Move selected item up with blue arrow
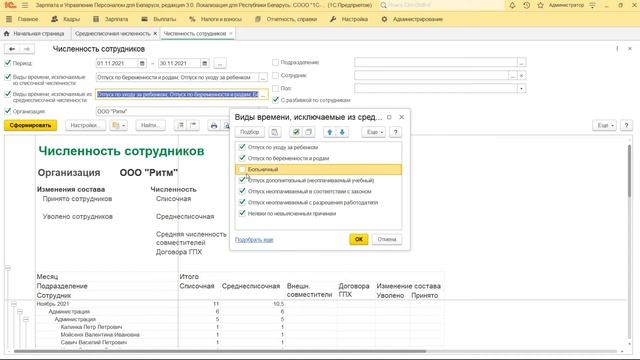640x360 pixels. point(330,132)
